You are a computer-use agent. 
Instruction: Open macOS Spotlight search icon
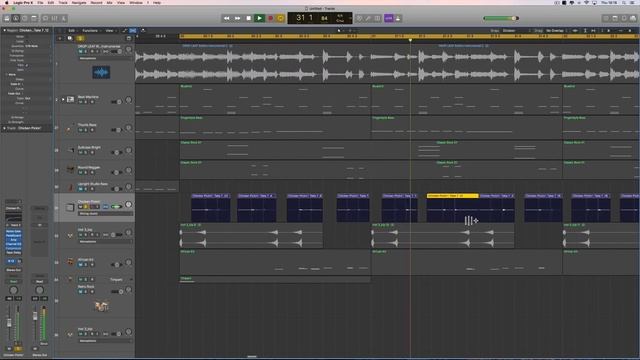[624, 2]
